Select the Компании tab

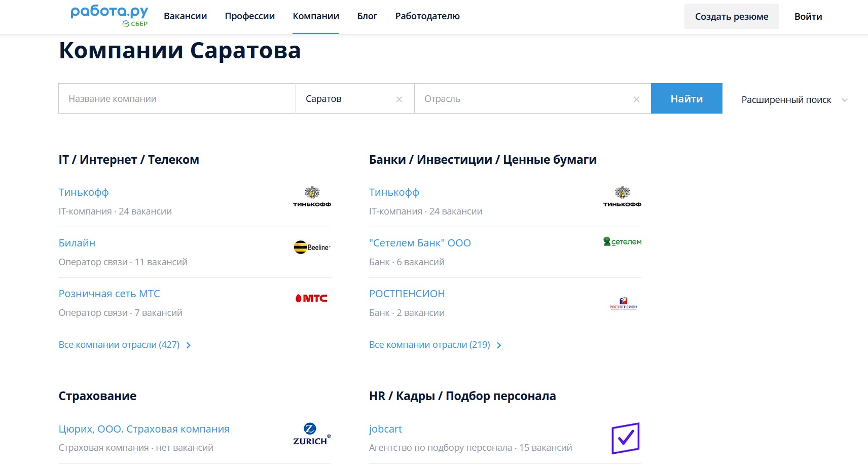[x=316, y=16]
